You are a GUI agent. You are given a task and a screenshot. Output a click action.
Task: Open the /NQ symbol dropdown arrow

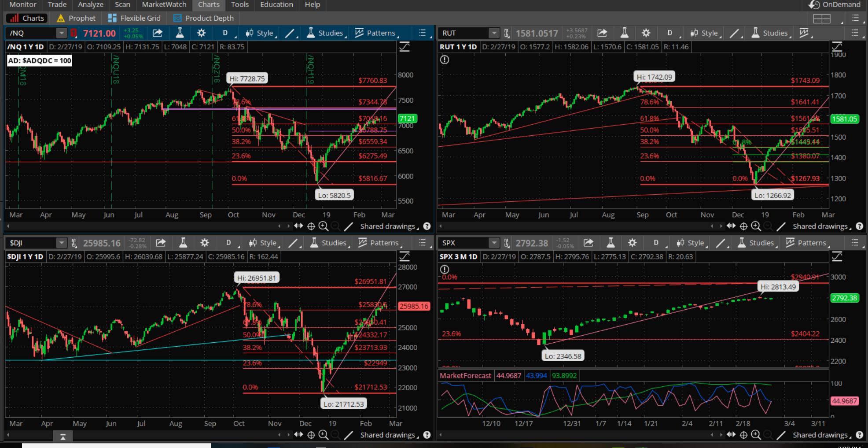click(62, 33)
